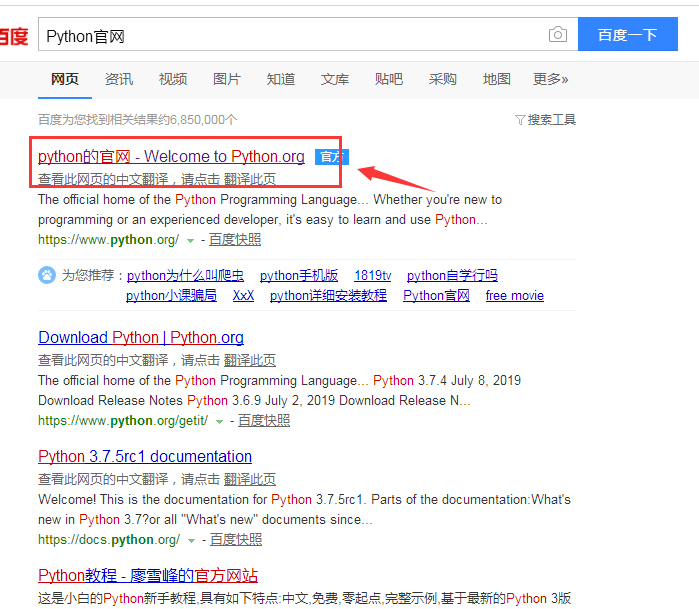Expand dropdown arrow after https://www.python.org/
The width and height of the screenshot is (699, 609).
pyautogui.click(x=190, y=241)
